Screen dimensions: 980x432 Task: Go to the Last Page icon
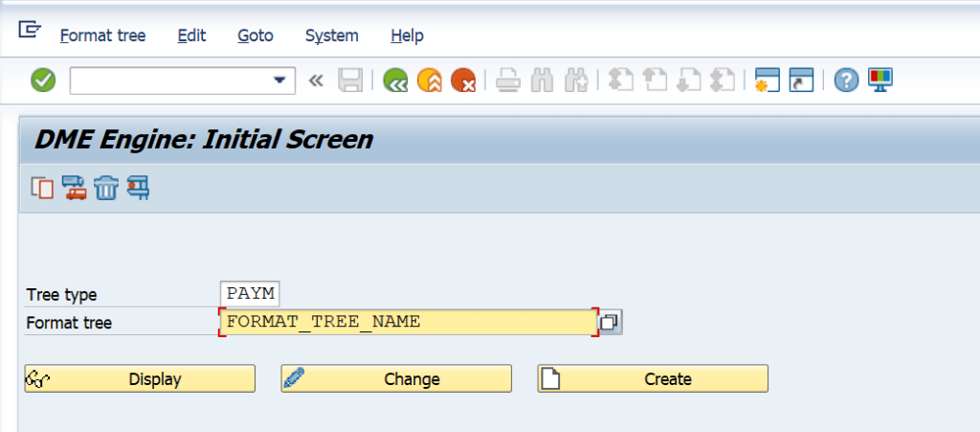coord(723,80)
